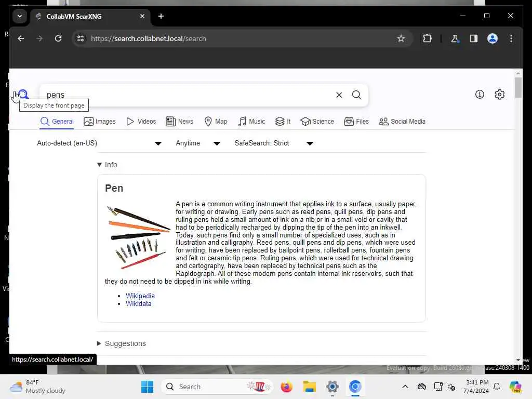Expand the Suggestions section
This screenshot has width=532, height=399.
tap(122, 343)
